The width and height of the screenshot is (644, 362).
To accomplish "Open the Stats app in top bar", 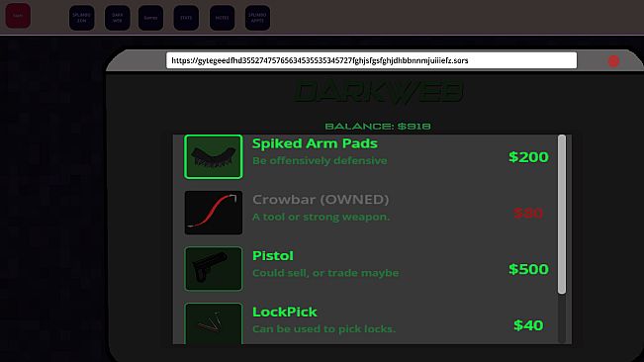I will point(186,18).
